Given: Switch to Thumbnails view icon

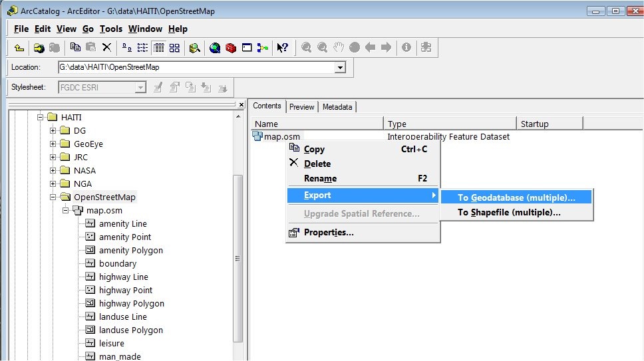Looking at the screenshot, I should 174,48.
